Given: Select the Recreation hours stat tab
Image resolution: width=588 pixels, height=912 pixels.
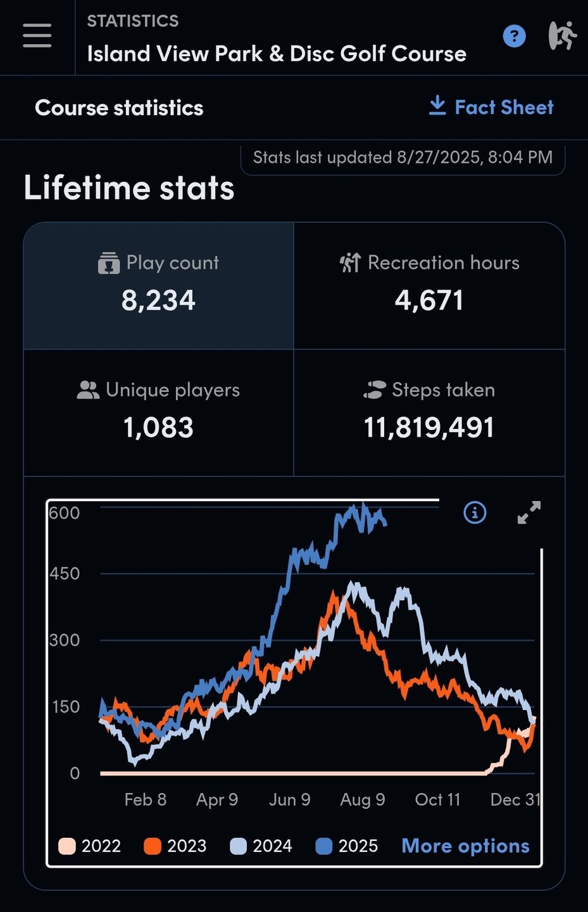Looking at the screenshot, I should tap(429, 286).
